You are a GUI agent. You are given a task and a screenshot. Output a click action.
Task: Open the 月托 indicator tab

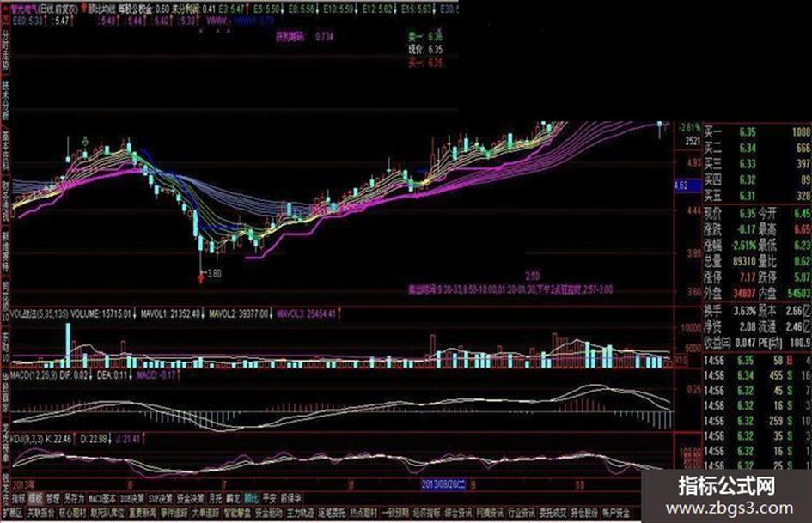[216, 499]
